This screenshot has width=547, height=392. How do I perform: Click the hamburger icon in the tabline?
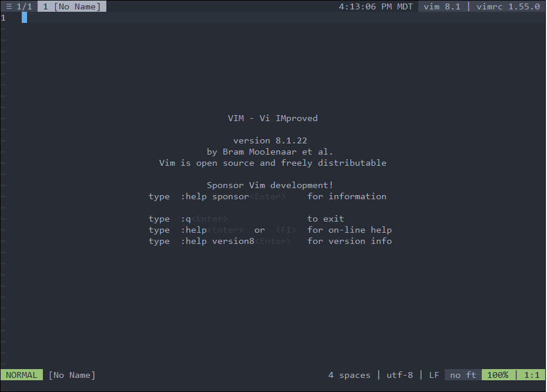click(9, 6)
